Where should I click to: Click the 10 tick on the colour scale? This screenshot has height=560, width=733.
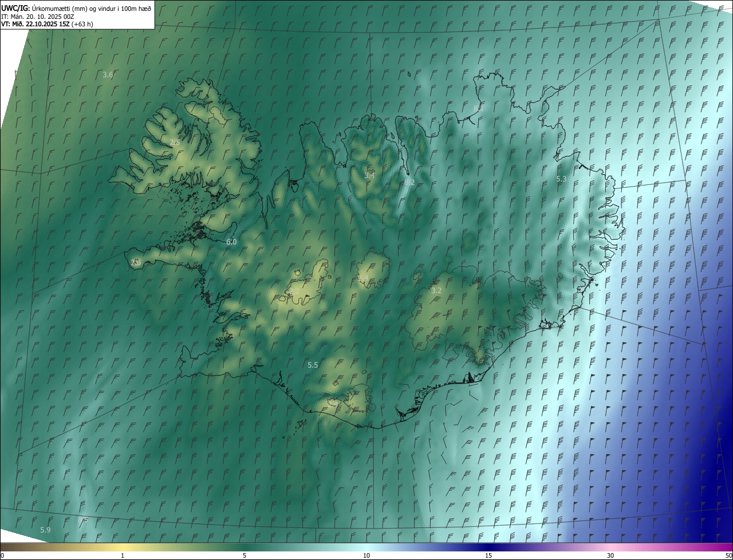pos(366,555)
